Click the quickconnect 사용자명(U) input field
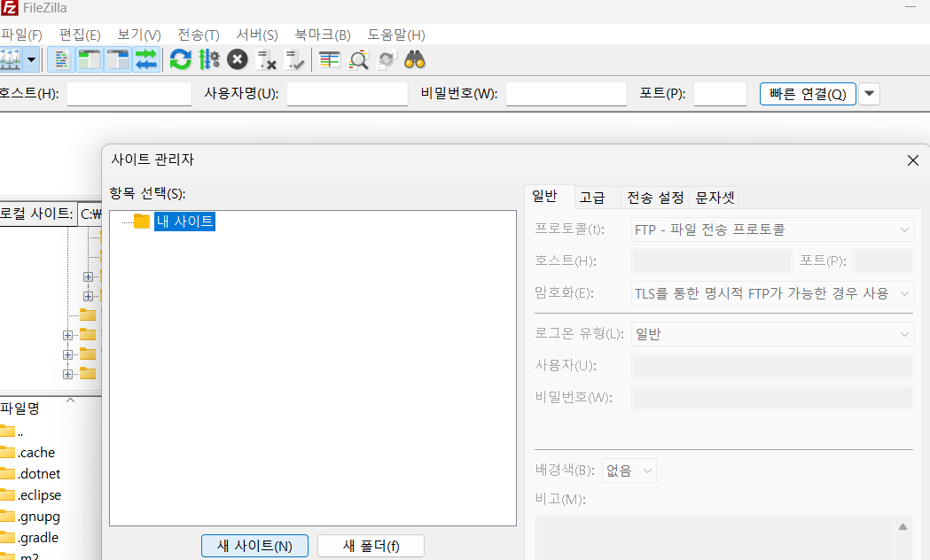This screenshot has width=930, height=560. (348, 94)
